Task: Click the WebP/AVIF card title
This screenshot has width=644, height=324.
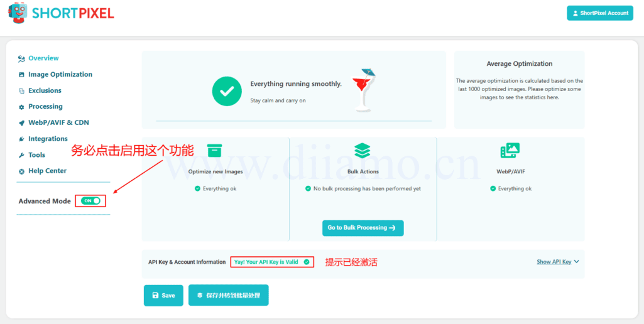Action: (511, 171)
